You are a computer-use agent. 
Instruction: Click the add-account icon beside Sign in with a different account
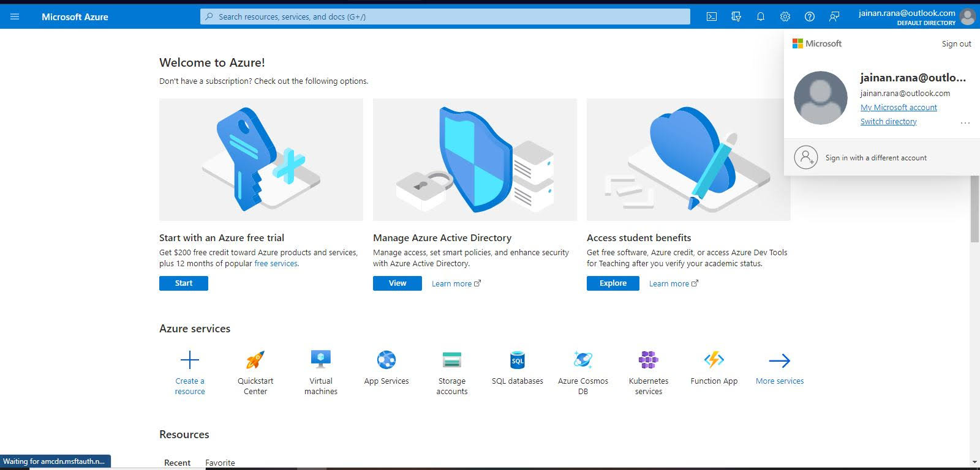click(806, 157)
